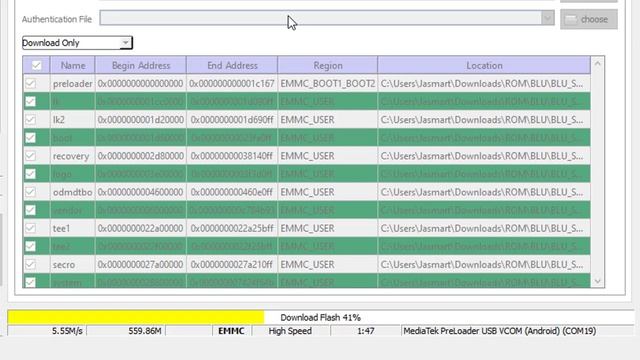Toggle the boot partition checkbox
This screenshot has height=360, width=640.
(x=31, y=138)
